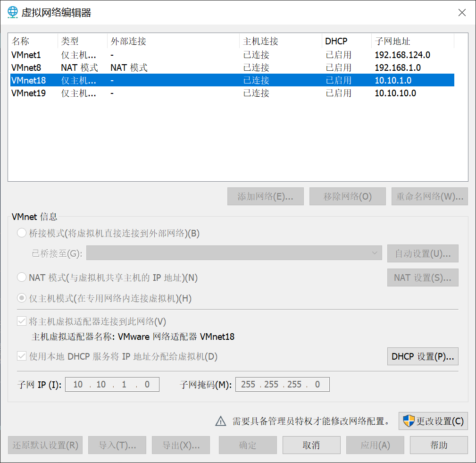
Task: Select the VMnet19 network row
Action: [232, 93]
